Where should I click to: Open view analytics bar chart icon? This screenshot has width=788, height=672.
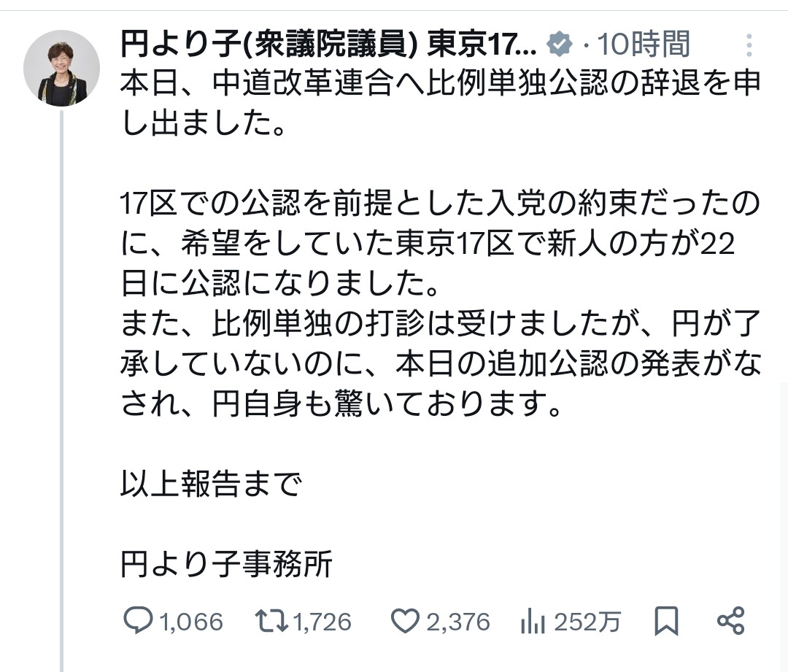534,622
